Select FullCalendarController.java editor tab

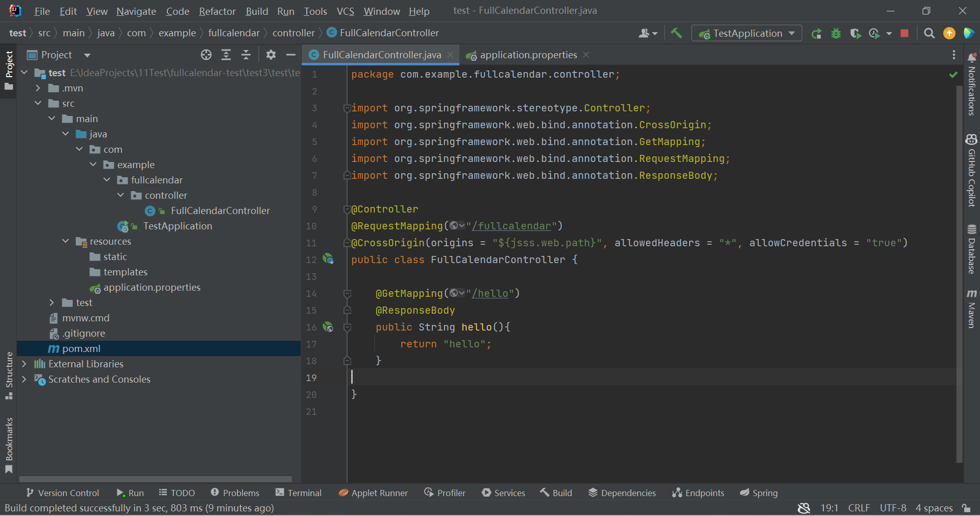[382, 55]
